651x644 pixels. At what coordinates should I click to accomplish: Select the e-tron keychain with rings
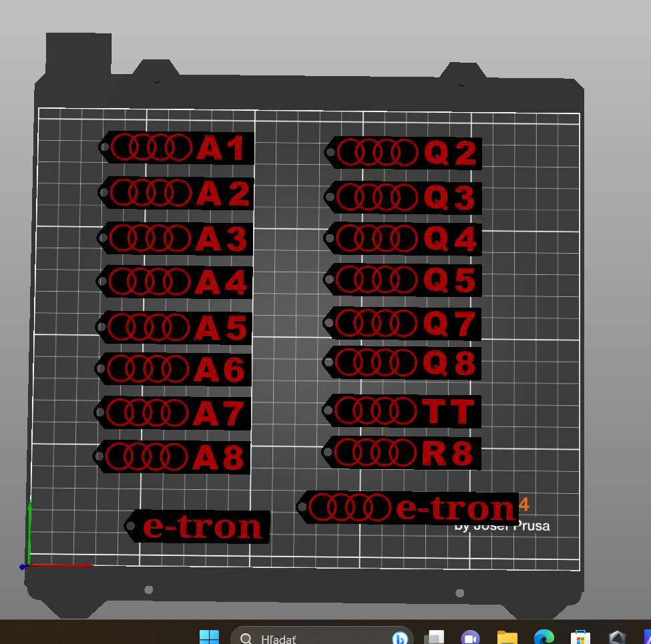click(409, 508)
